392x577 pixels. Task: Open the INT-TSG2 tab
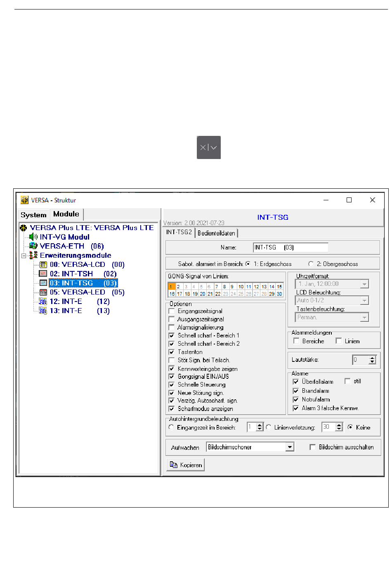click(179, 232)
